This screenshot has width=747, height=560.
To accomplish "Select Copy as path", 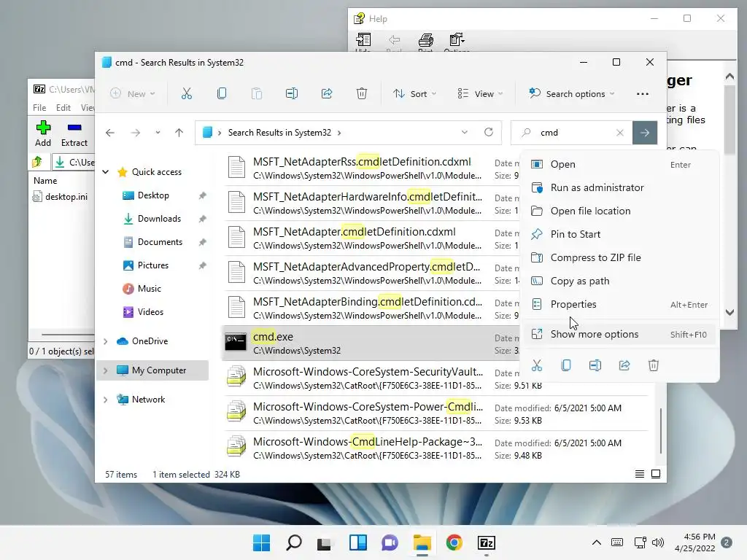I will (620, 281).
